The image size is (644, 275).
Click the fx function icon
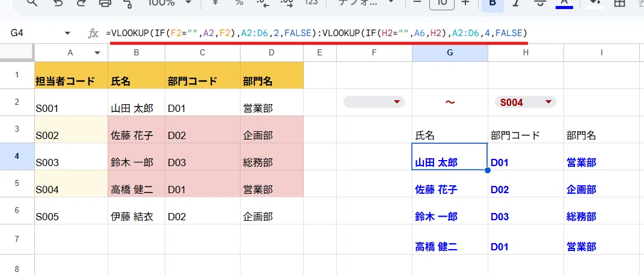click(x=94, y=34)
